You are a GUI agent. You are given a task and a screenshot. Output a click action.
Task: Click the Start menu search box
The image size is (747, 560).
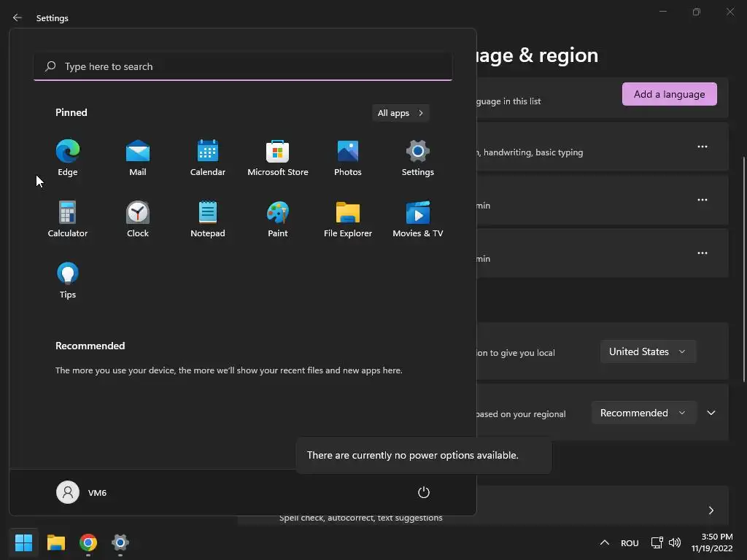click(x=243, y=66)
